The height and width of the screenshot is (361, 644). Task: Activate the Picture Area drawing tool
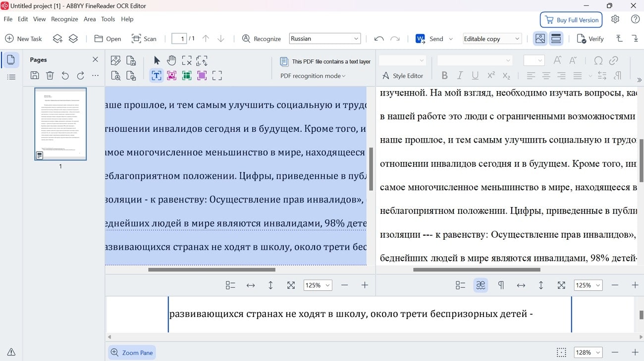pyautogui.click(x=171, y=76)
